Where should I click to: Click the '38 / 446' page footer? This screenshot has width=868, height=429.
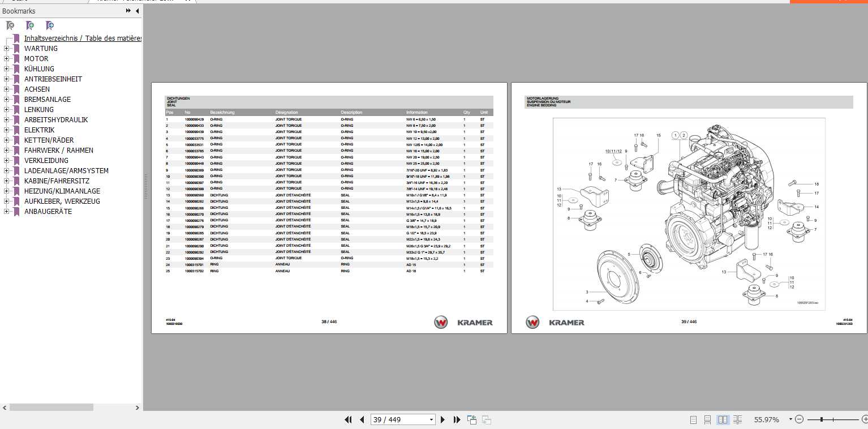tap(329, 322)
